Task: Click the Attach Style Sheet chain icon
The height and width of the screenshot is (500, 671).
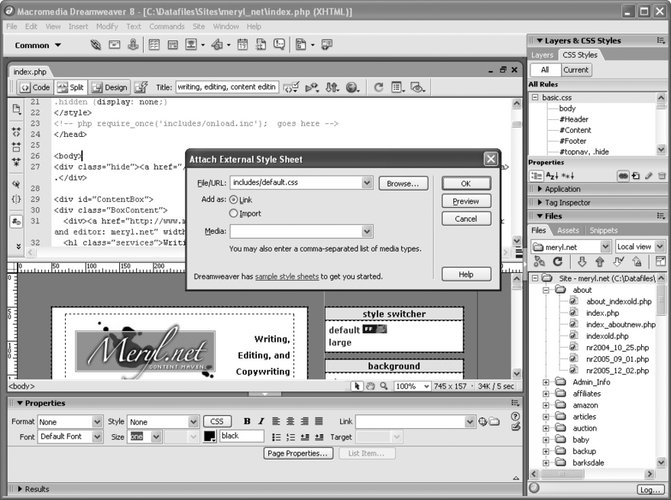Action: pyautogui.click(x=622, y=174)
